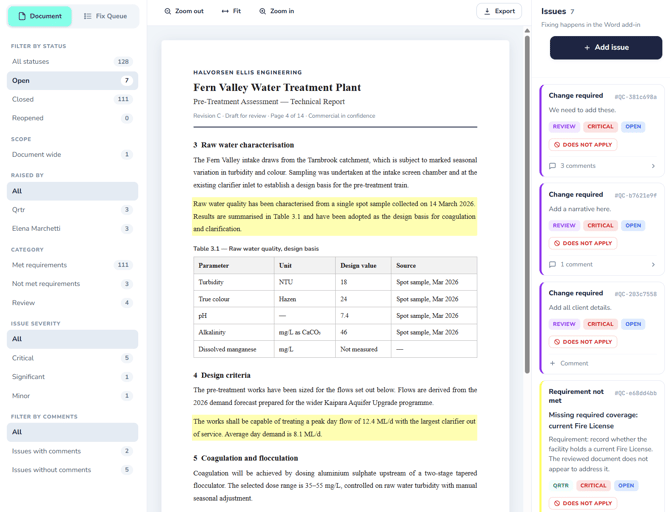Export the document
This screenshot has width=670, height=512.
499,11
